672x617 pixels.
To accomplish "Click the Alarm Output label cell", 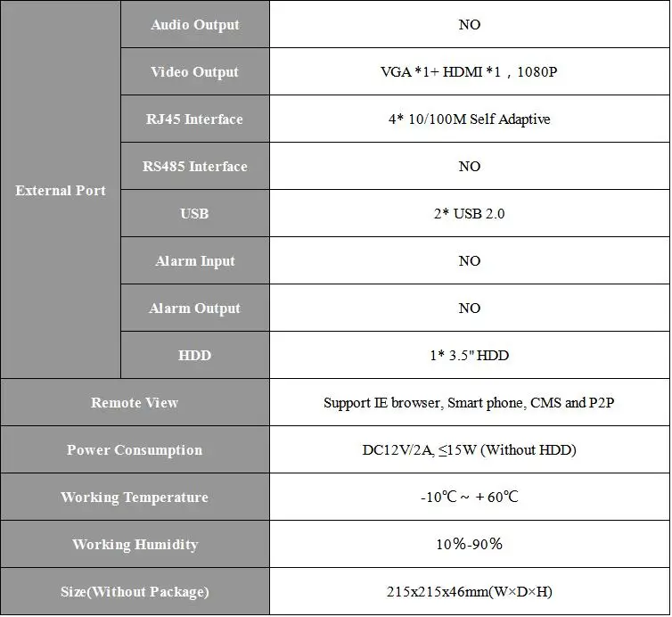I will (x=195, y=308).
